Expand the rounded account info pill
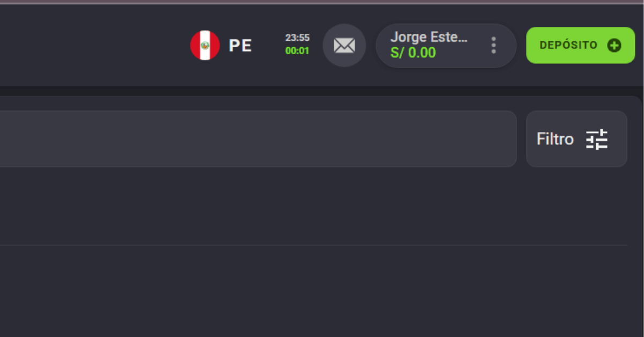 pos(446,46)
